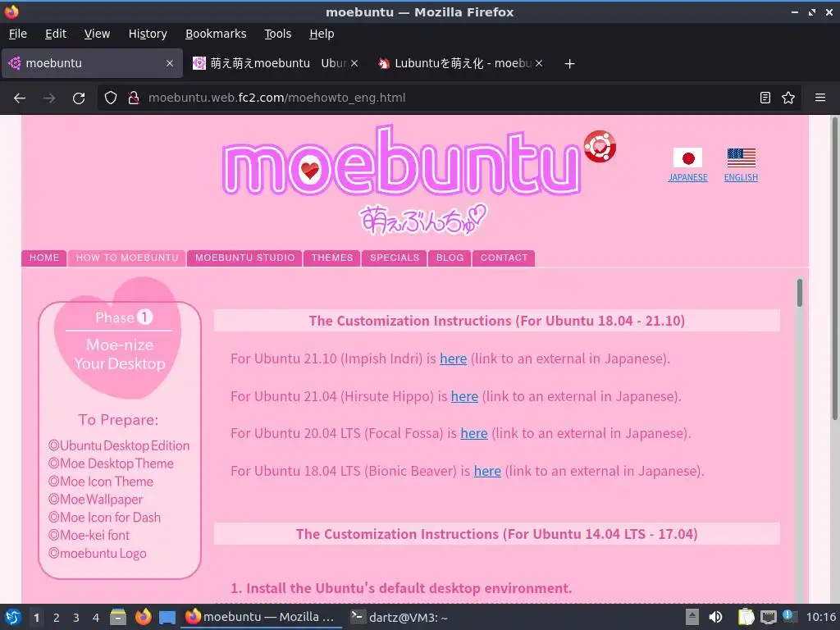
Task: Open the View menu
Action: click(x=97, y=34)
